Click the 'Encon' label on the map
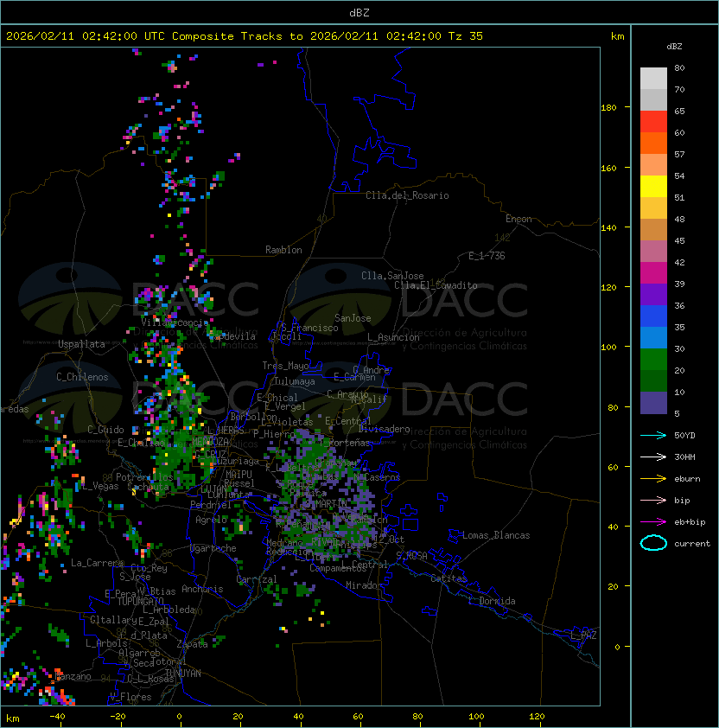Image resolution: width=719 pixels, height=728 pixels. pyautogui.click(x=519, y=219)
